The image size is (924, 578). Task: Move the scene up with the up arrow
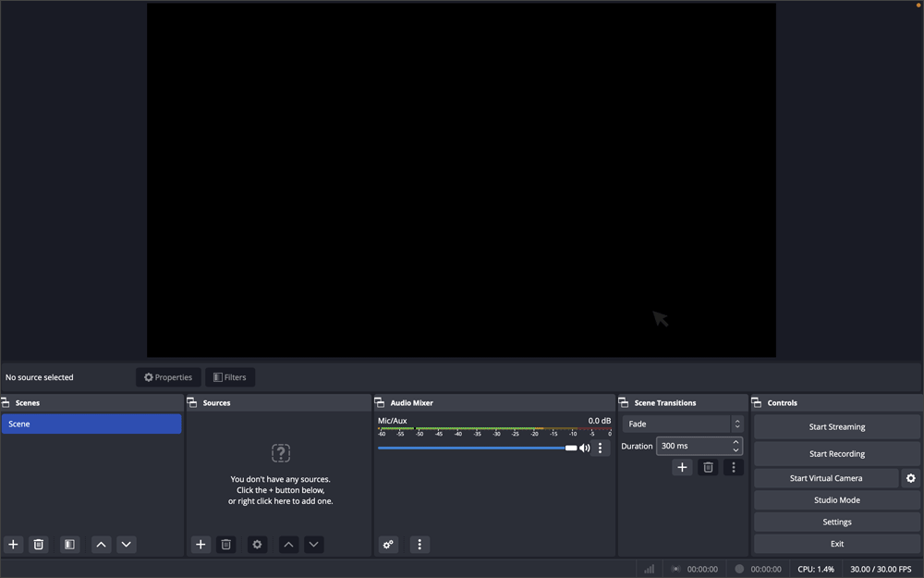(x=101, y=545)
